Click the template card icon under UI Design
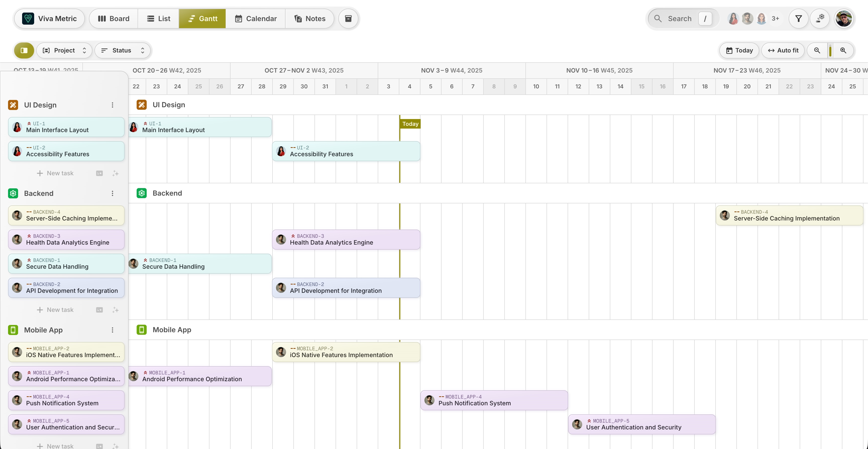Image resolution: width=868 pixels, height=449 pixels. pyautogui.click(x=99, y=174)
